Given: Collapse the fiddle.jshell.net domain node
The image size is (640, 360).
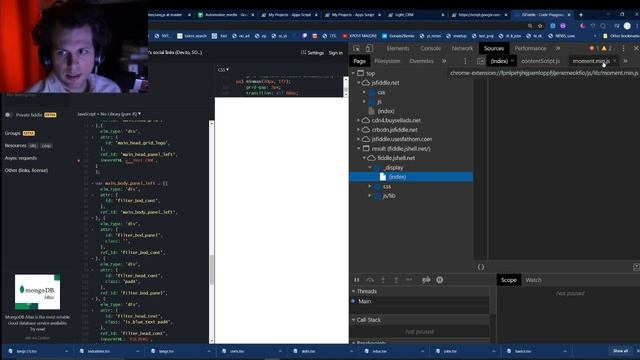Looking at the screenshot, I should pos(364,158).
